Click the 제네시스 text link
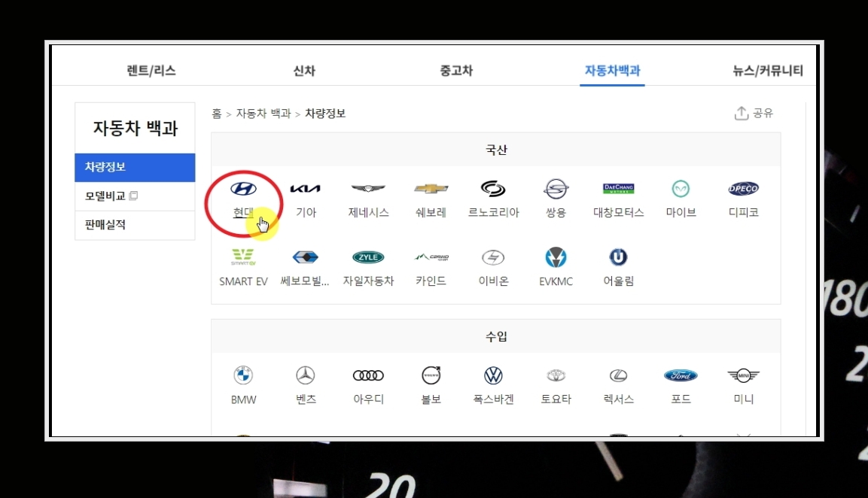This screenshot has width=868, height=498. click(368, 212)
